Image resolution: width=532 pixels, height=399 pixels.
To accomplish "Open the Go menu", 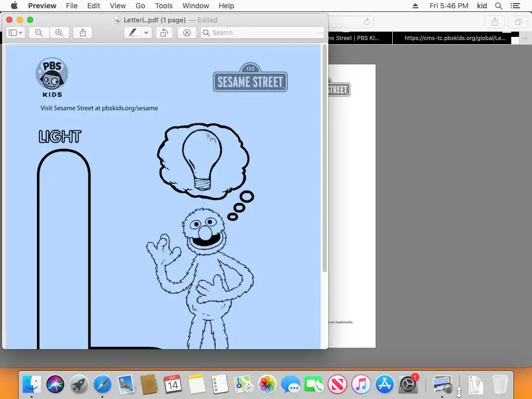I will [x=140, y=6].
